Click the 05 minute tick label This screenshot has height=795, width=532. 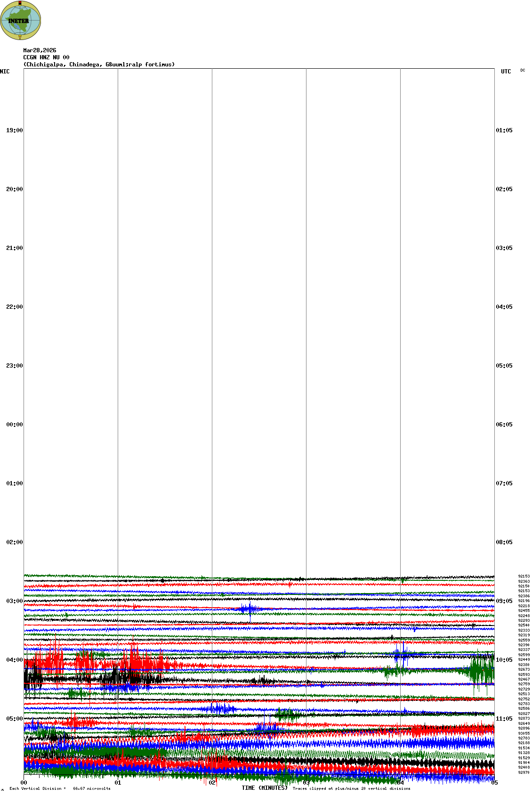pyautogui.click(x=494, y=783)
